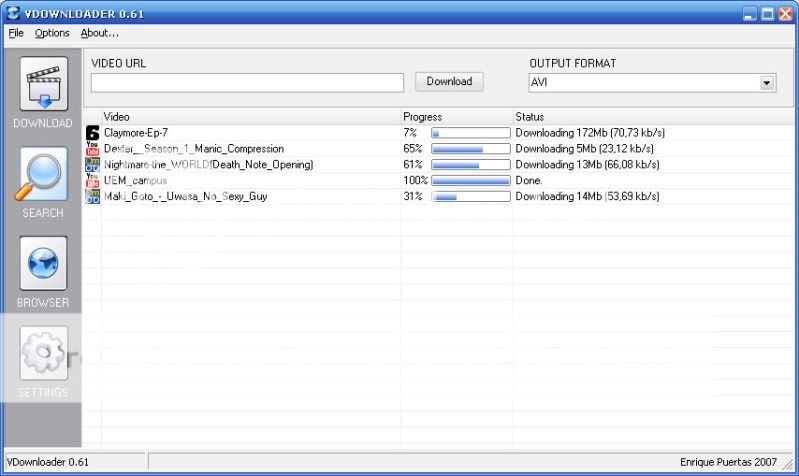Open the Search magnifier icon in sidebar
This screenshot has height=476, width=799.
coord(43,174)
